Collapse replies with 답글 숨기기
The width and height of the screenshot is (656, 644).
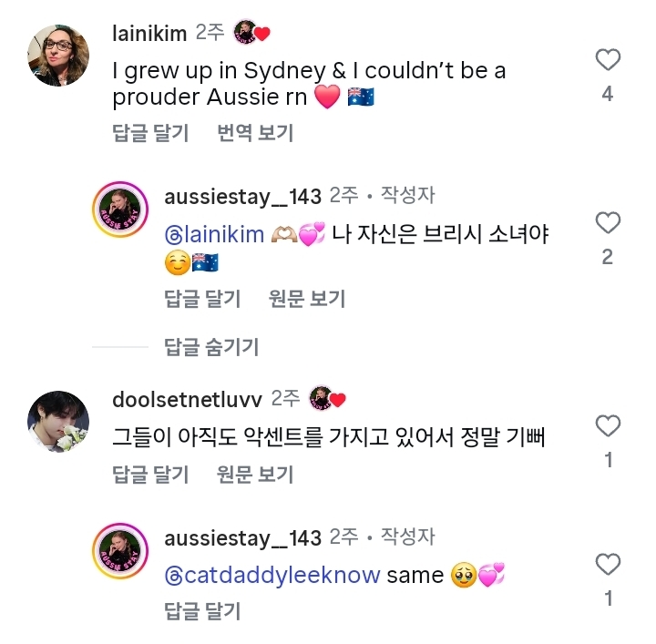[210, 346]
